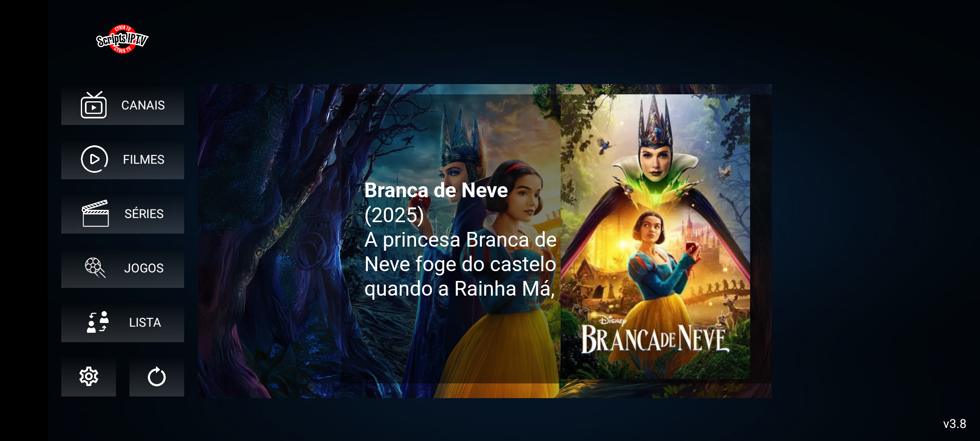Select the Branca de Neve poster thumbnail

[x=655, y=237]
